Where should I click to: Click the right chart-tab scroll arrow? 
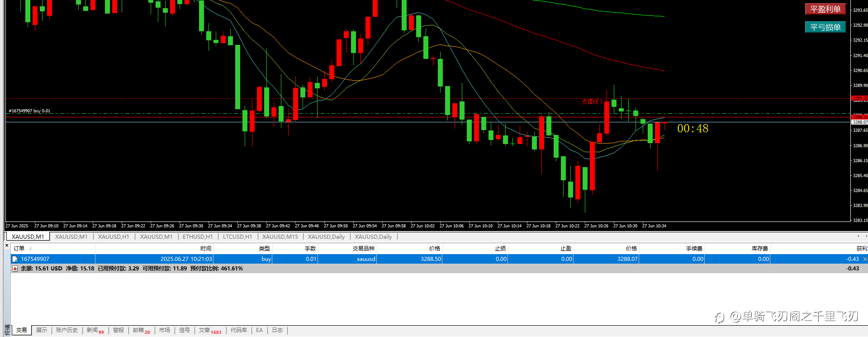click(866, 236)
